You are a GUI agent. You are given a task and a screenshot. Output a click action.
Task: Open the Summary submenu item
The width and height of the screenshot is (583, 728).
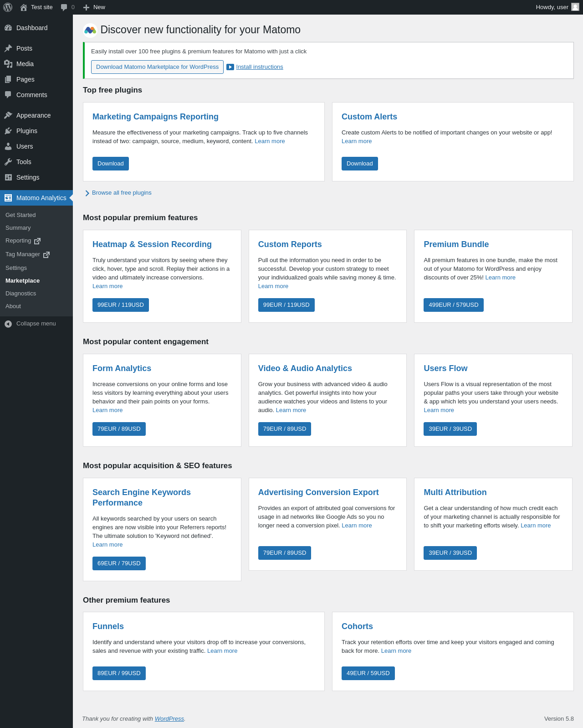click(x=18, y=228)
